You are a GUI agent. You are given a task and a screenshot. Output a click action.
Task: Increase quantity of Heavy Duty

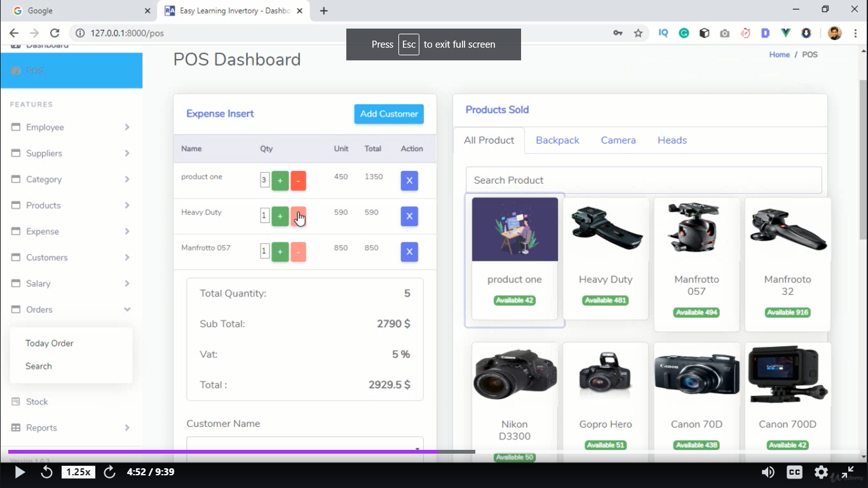click(x=280, y=216)
